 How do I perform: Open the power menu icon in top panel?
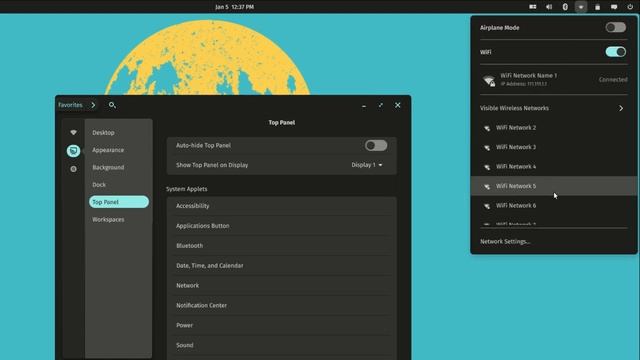point(630,7)
